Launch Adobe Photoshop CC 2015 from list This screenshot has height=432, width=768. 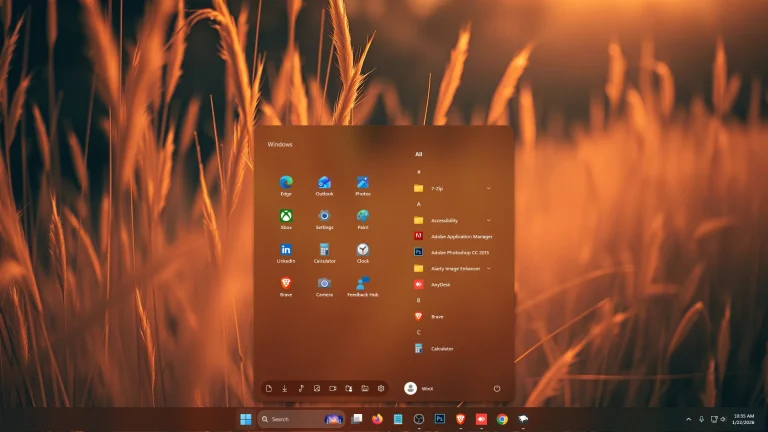(x=453, y=252)
